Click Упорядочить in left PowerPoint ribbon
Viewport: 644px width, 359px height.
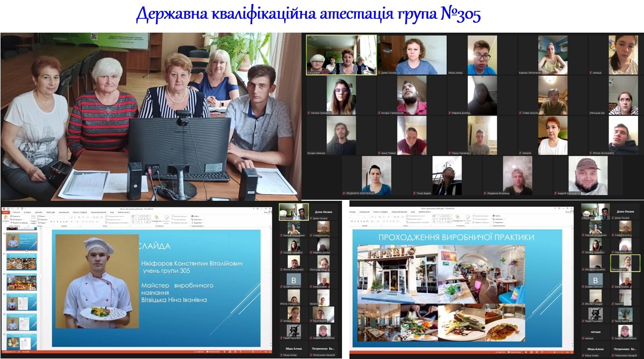[x=157, y=219]
